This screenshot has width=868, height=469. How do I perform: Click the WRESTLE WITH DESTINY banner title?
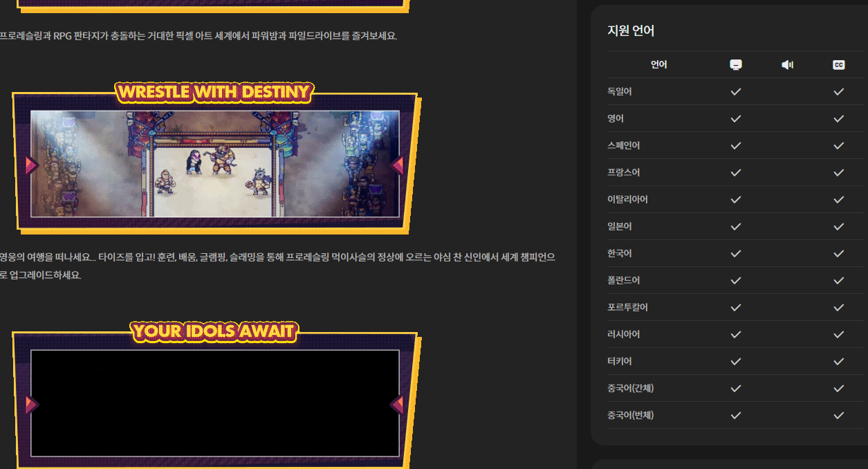215,92
